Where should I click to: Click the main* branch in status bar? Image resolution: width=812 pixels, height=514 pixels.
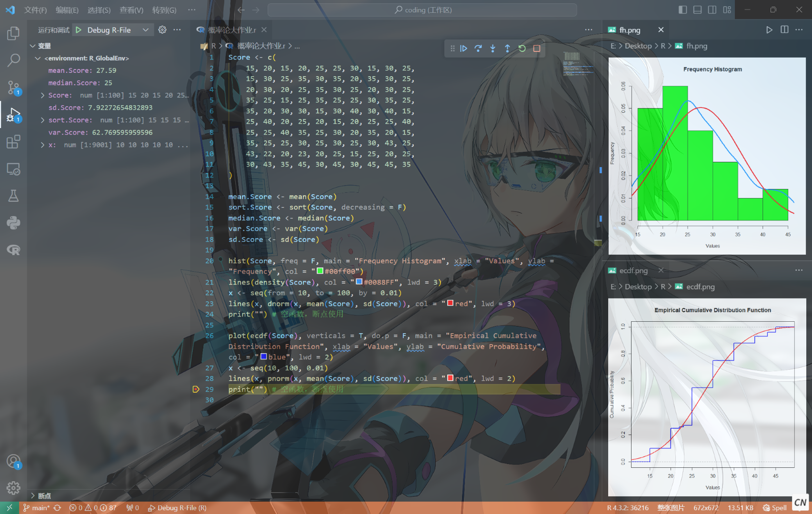36,508
